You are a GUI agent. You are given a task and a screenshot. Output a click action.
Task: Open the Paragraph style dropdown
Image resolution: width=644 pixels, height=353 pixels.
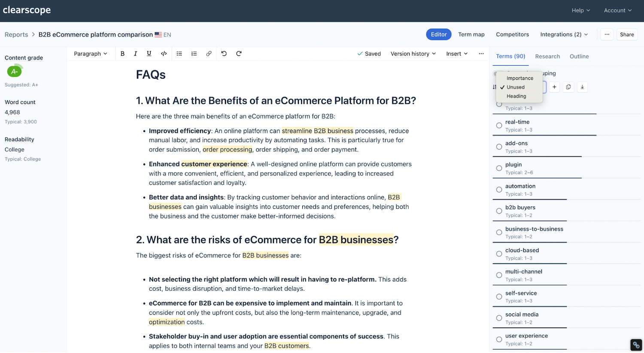point(91,54)
